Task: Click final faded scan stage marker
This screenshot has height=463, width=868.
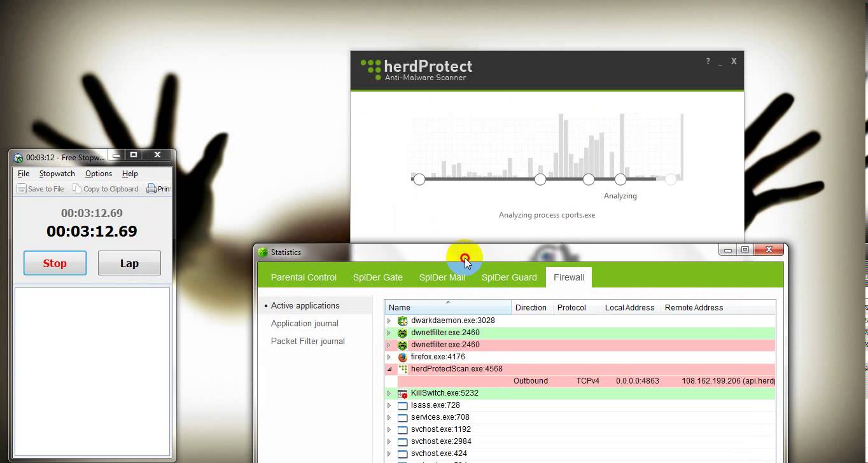Action: 670,179
